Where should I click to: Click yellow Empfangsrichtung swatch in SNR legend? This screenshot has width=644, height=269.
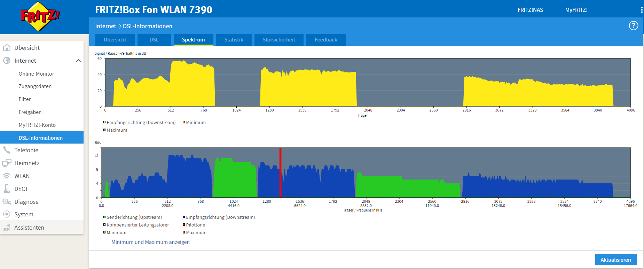(x=104, y=122)
